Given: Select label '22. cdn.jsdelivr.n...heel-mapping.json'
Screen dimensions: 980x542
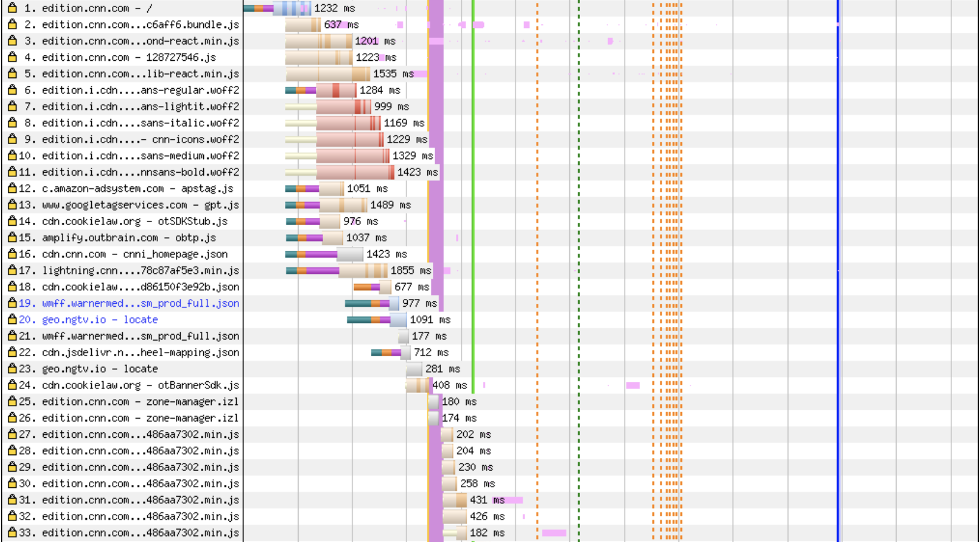Looking at the screenshot, I should click(x=129, y=353).
